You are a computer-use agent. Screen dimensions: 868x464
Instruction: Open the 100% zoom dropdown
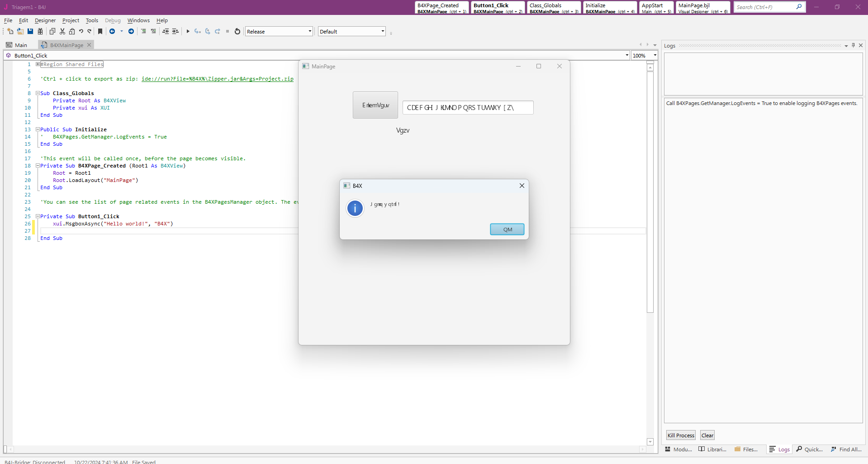click(x=655, y=55)
